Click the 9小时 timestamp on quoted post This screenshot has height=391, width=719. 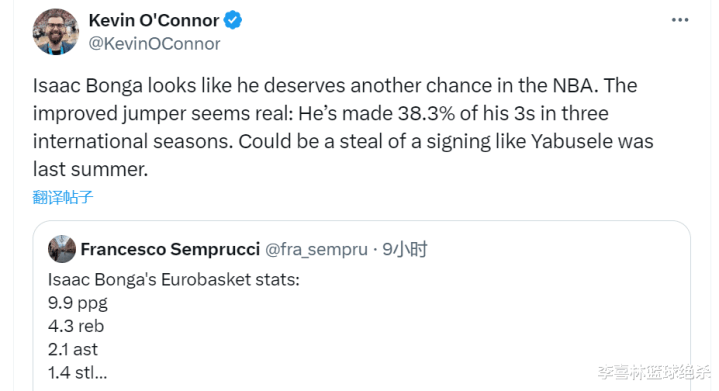[x=404, y=249]
